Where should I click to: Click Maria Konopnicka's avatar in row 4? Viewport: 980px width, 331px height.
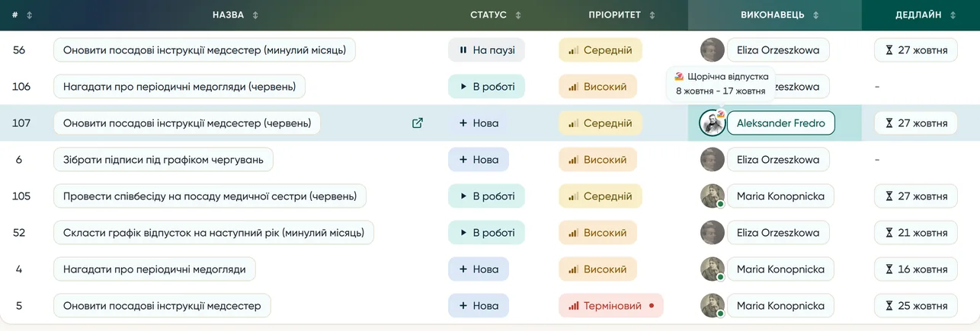713,269
